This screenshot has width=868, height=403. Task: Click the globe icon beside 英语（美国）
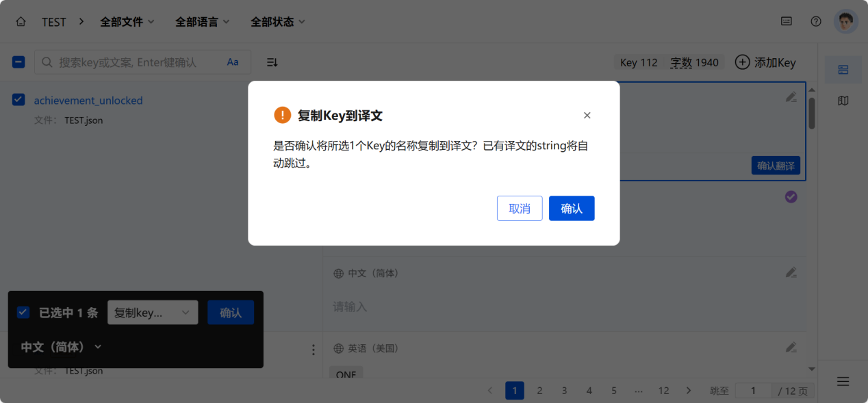(x=338, y=348)
